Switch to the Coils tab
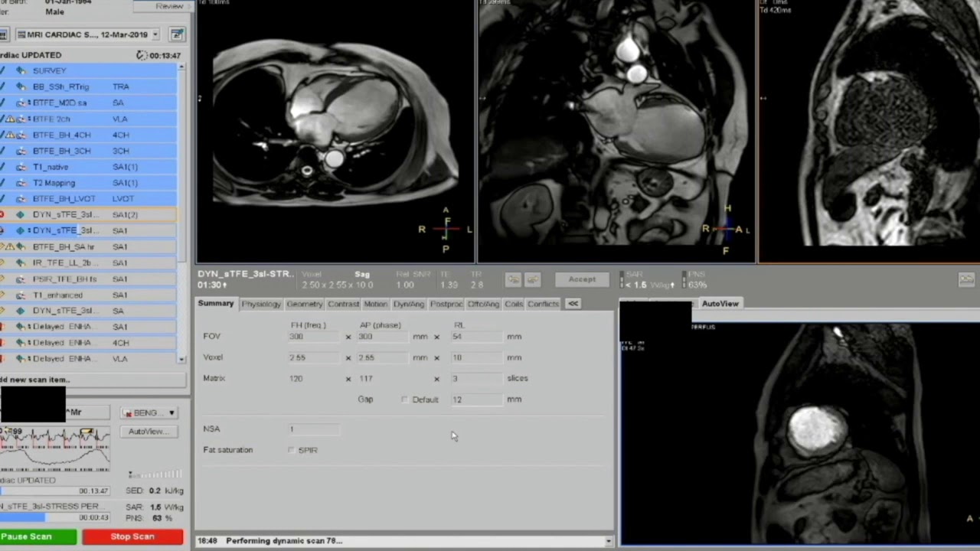980x551 pixels. click(514, 304)
